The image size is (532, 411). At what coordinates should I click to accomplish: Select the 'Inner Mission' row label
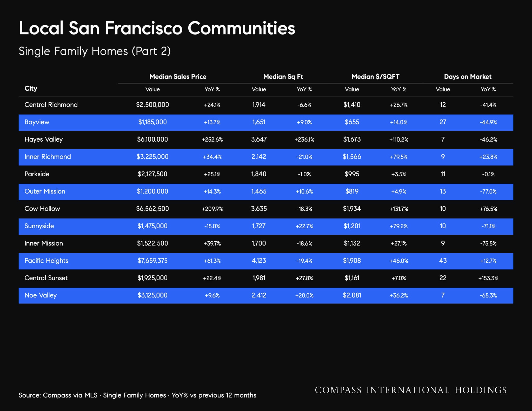tap(44, 243)
